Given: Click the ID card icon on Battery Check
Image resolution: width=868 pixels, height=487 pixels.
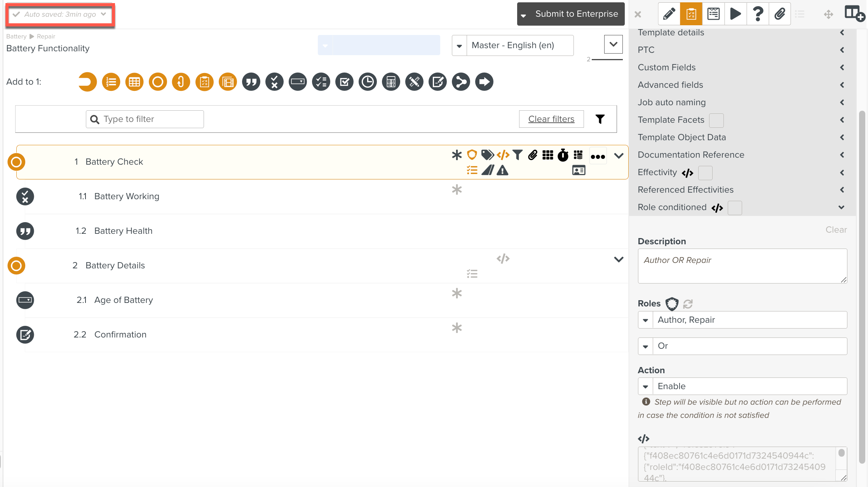Looking at the screenshot, I should pos(579,170).
